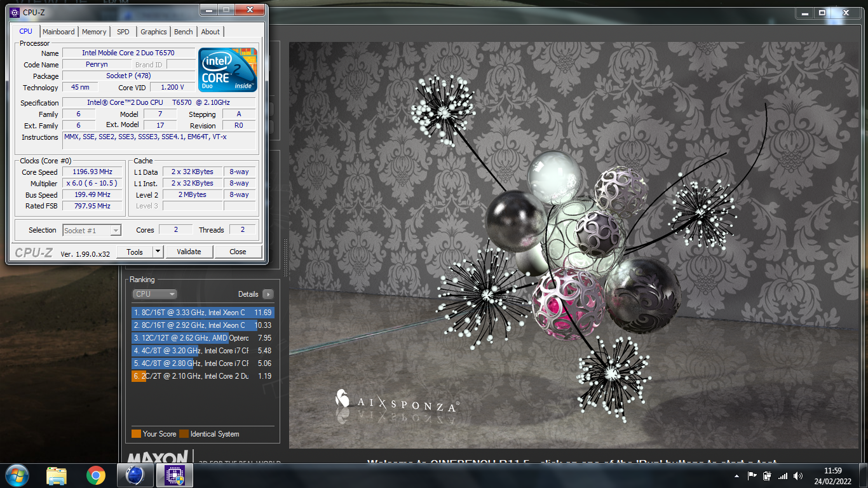Open the Memory tab in CPU-Z
Viewport: 868px width, 488px height.
(x=94, y=32)
